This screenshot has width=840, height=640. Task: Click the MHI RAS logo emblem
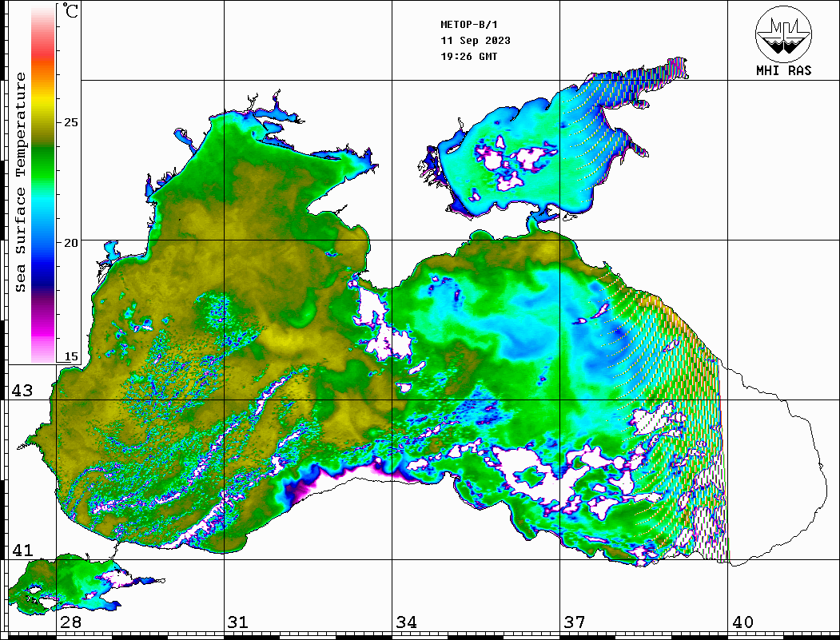pyautogui.click(x=783, y=34)
